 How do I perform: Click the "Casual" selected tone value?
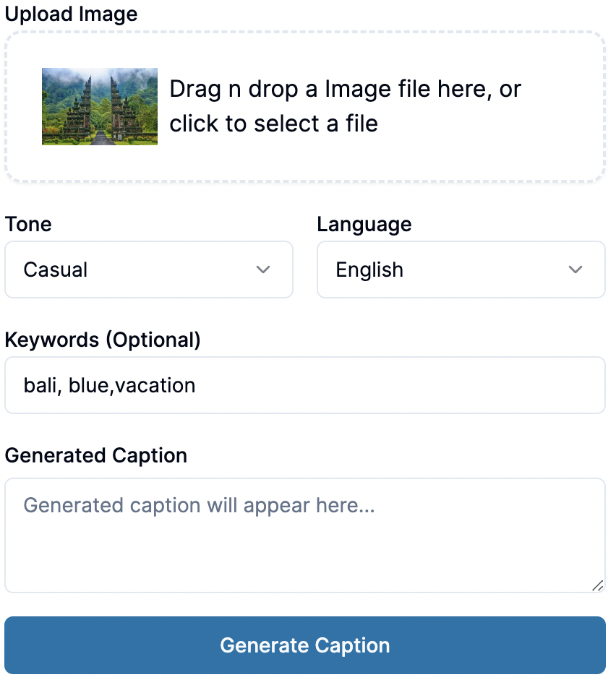tap(56, 270)
